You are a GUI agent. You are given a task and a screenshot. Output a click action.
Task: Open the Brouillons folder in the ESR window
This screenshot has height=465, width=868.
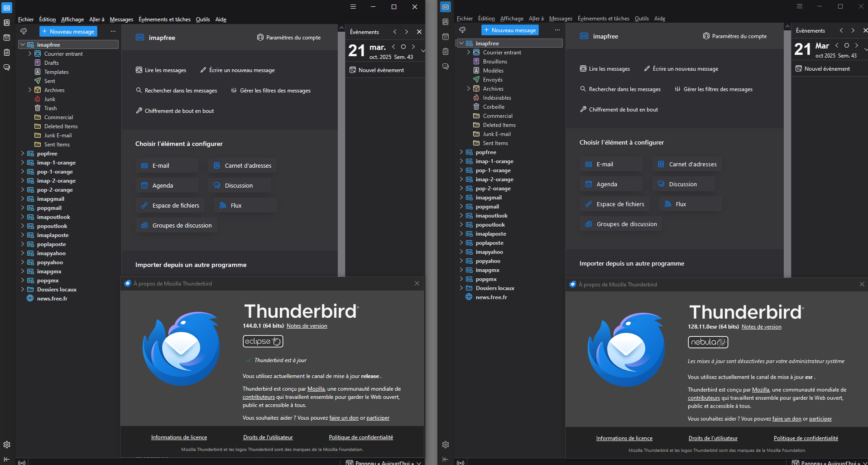[x=494, y=62]
